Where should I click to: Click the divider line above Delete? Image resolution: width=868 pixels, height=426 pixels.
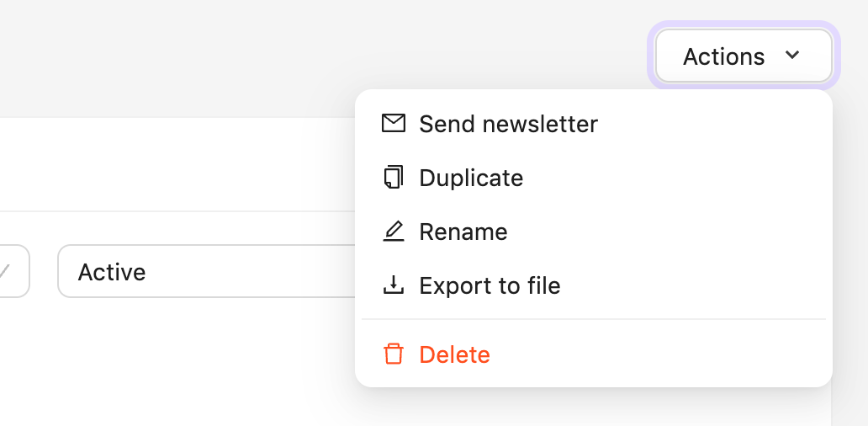coord(594,320)
